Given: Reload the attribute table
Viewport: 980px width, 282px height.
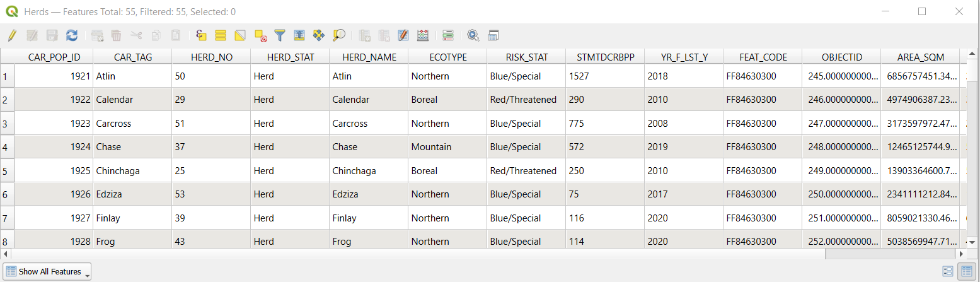Looking at the screenshot, I should (x=72, y=35).
